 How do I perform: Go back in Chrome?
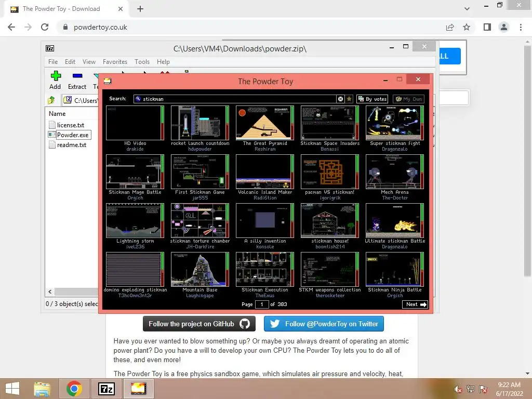pyautogui.click(x=11, y=27)
